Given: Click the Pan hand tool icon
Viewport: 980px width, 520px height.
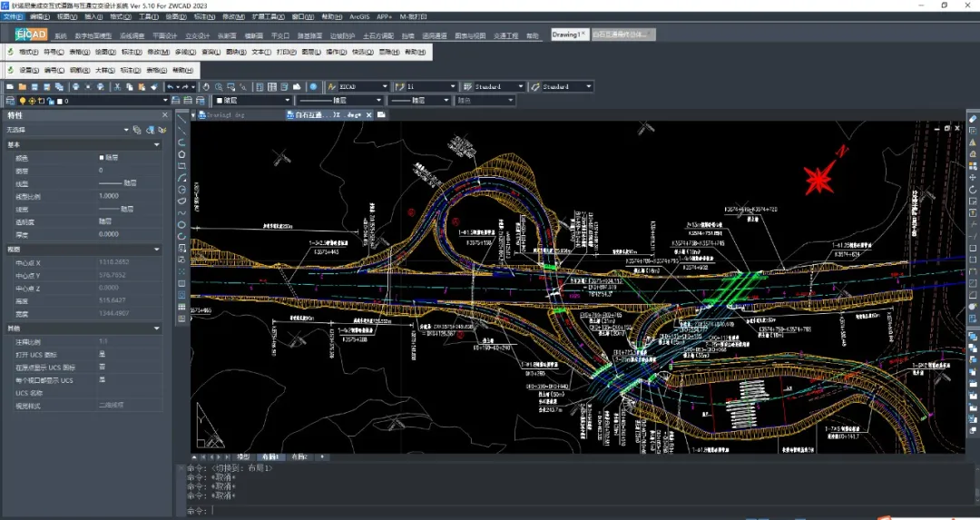Looking at the screenshot, I should tap(206, 87).
